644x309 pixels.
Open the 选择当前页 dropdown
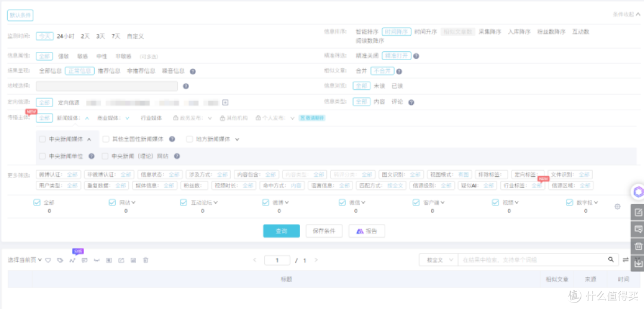25,260
